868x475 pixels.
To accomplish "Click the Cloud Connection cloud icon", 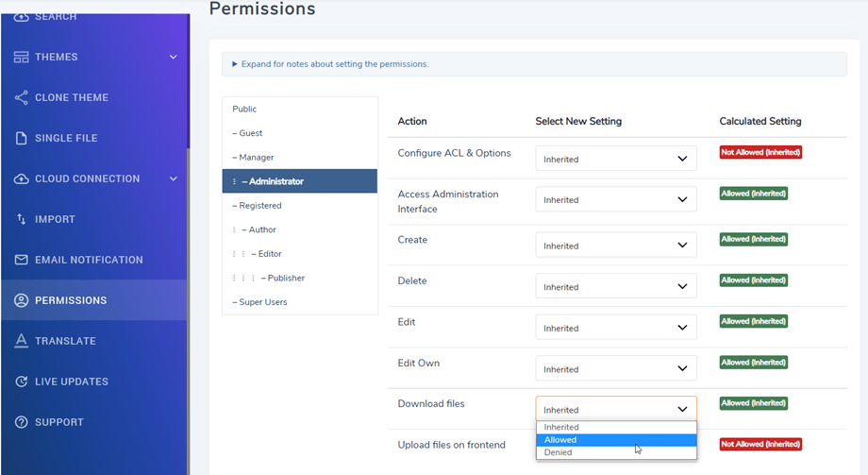I will [21, 178].
